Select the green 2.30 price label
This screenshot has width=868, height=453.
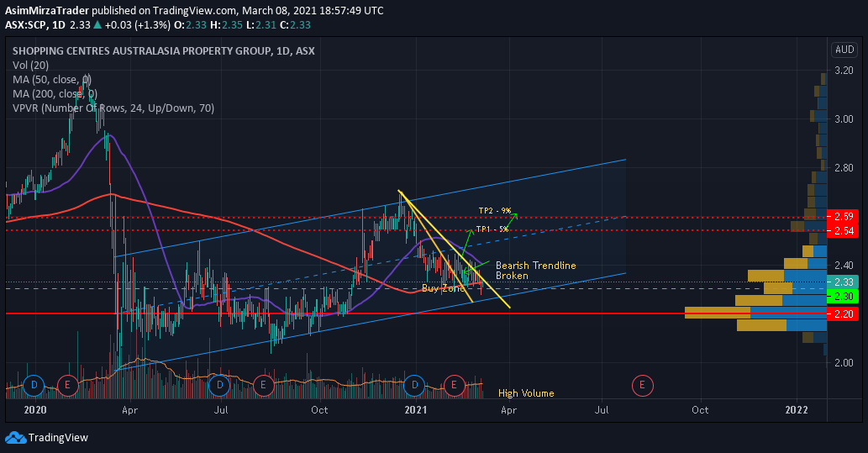[x=843, y=297]
